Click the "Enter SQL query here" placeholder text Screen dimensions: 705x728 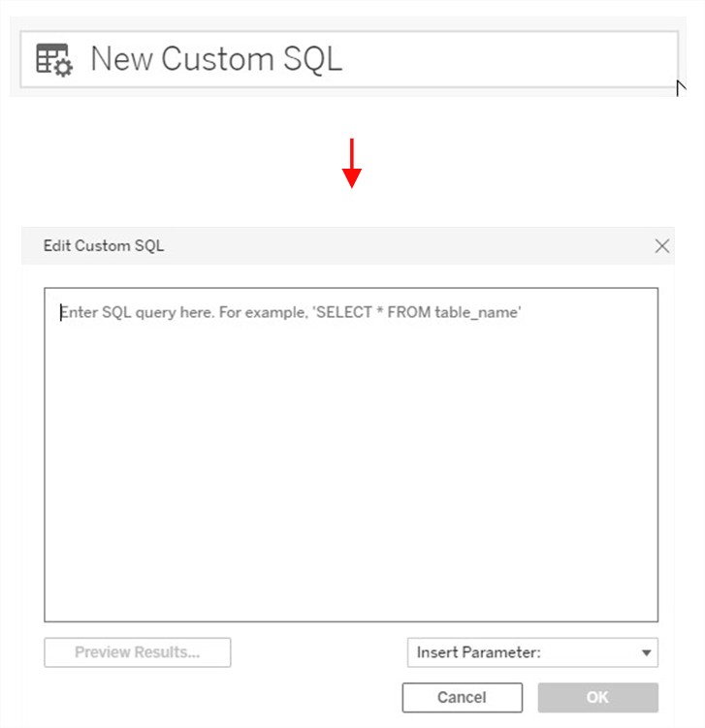coord(184,313)
